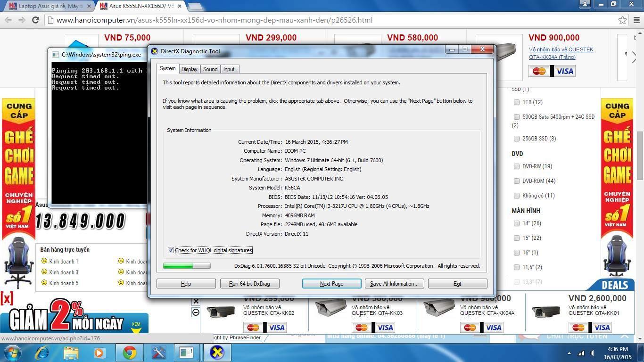Click DxDiag green progress bar
This screenshot has width=644, height=362.
[x=187, y=266]
